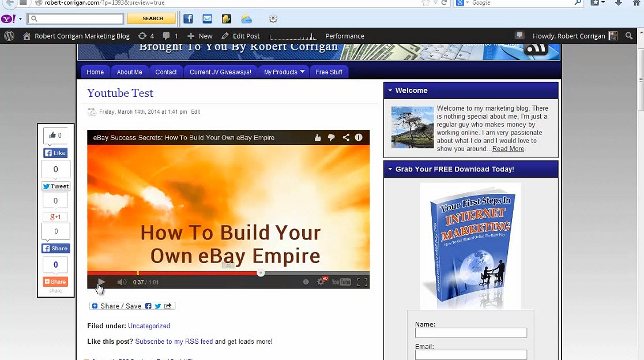This screenshot has width=644, height=360.
Task: Click Subscribe to my RSS feed link
Action: tap(174, 342)
